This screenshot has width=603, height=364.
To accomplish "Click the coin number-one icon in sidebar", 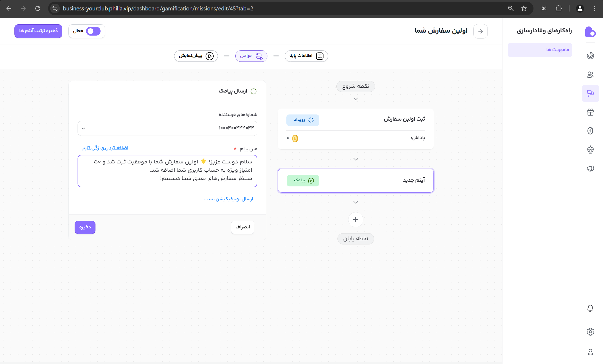I will [590, 131].
